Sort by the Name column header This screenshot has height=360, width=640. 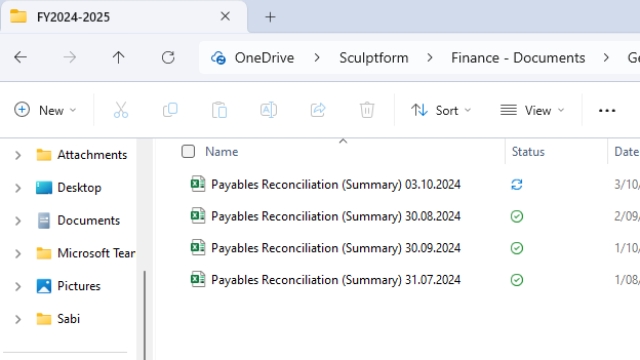pyautogui.click(x=222, y=151)
